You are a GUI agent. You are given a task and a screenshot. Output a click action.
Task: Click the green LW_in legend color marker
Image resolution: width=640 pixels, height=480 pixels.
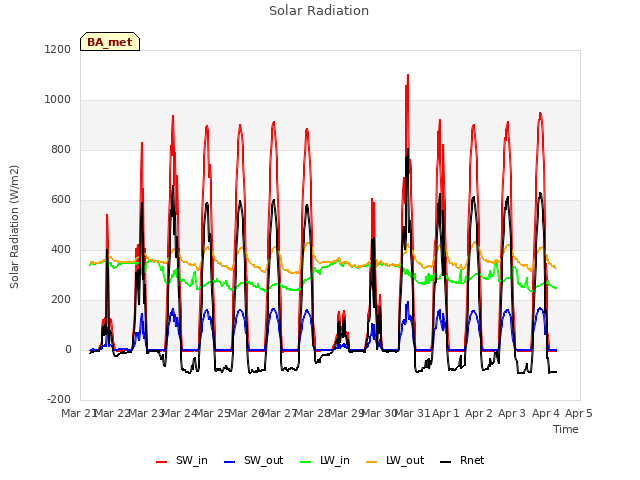(x=306, y=462)
